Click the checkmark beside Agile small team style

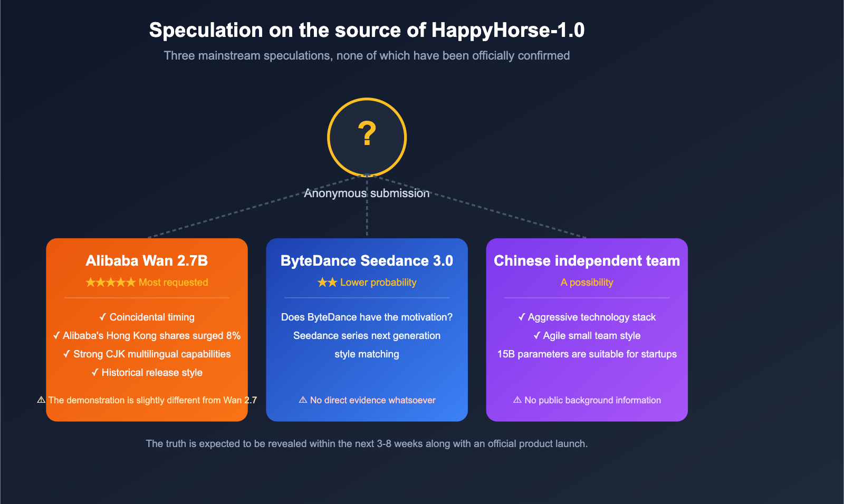tap(538, 335)
